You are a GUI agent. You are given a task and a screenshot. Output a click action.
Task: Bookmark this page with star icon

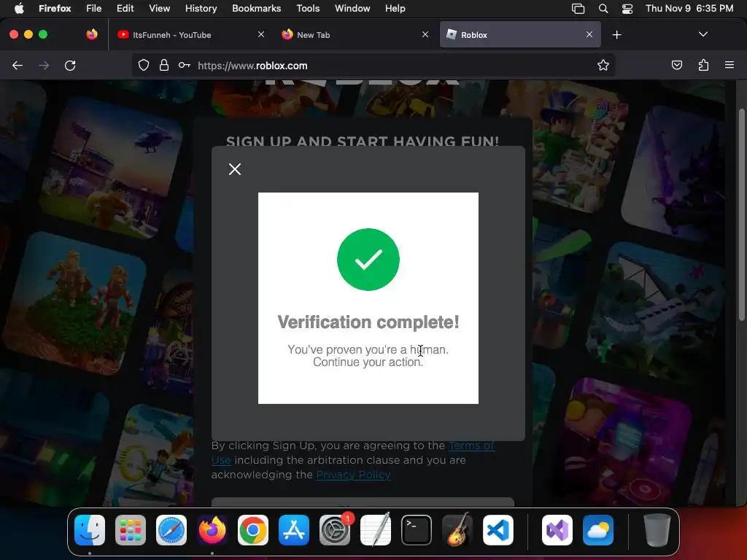(x=603, y=65)
